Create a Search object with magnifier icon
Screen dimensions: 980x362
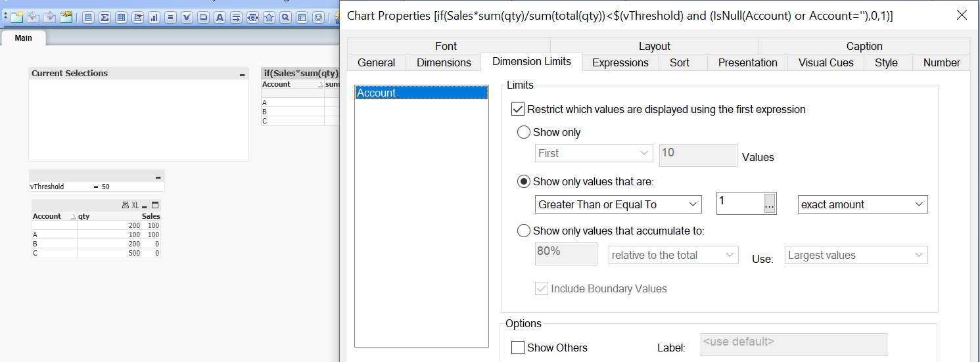(x=286, y=18)
